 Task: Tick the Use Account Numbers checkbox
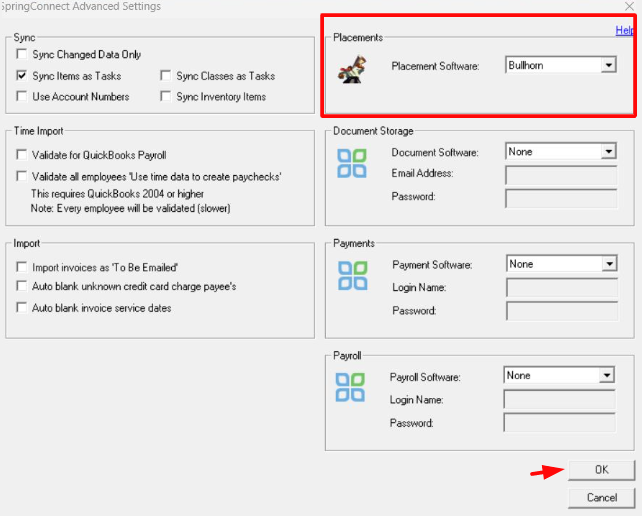point(22,97)
